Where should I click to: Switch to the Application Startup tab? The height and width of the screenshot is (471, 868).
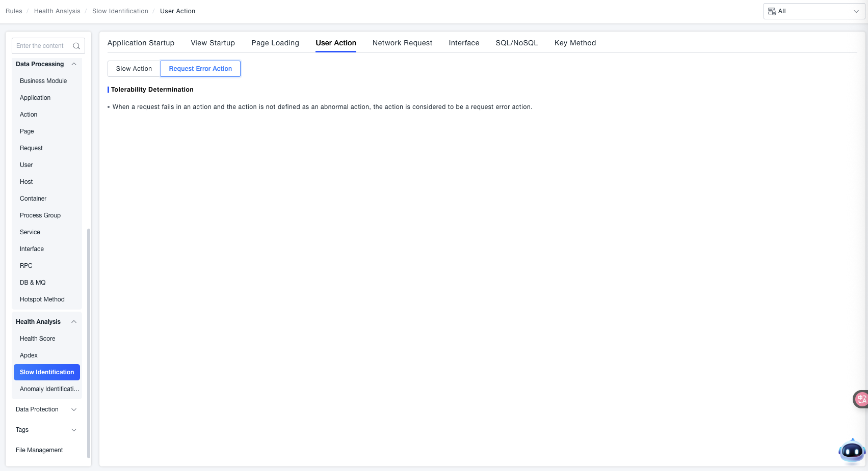coord(141,43)
